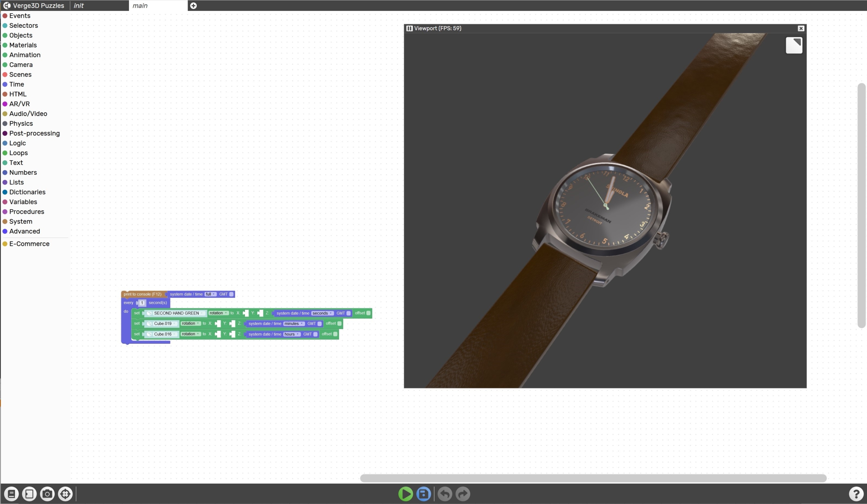The width and height of the screenshot is (867, 504).
Task: Toggle viewport pause/split icon next to Viewport title
Action: 409,28
